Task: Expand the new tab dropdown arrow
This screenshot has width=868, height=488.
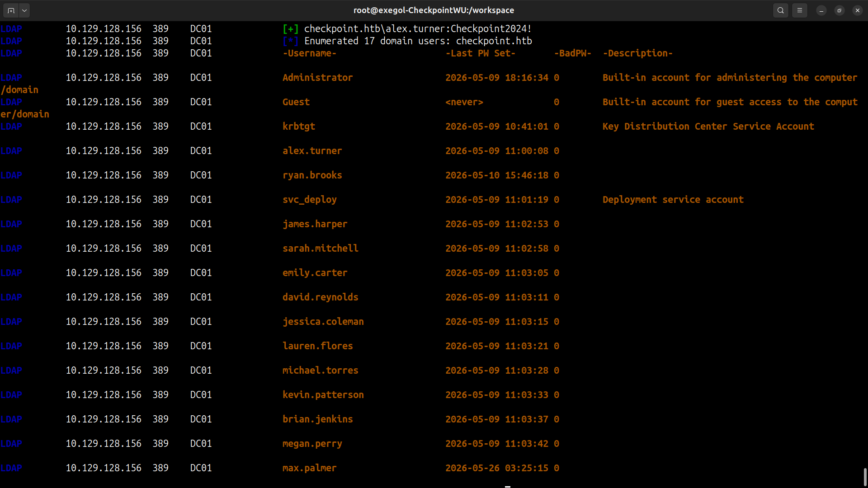Action: pyautogui.click(x=24, y=10)
